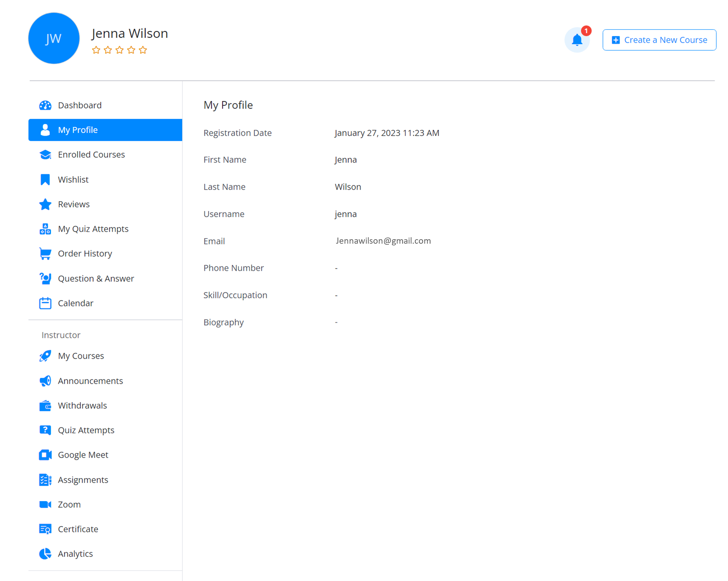Select the Google Meet menu item

pos(83,455)
